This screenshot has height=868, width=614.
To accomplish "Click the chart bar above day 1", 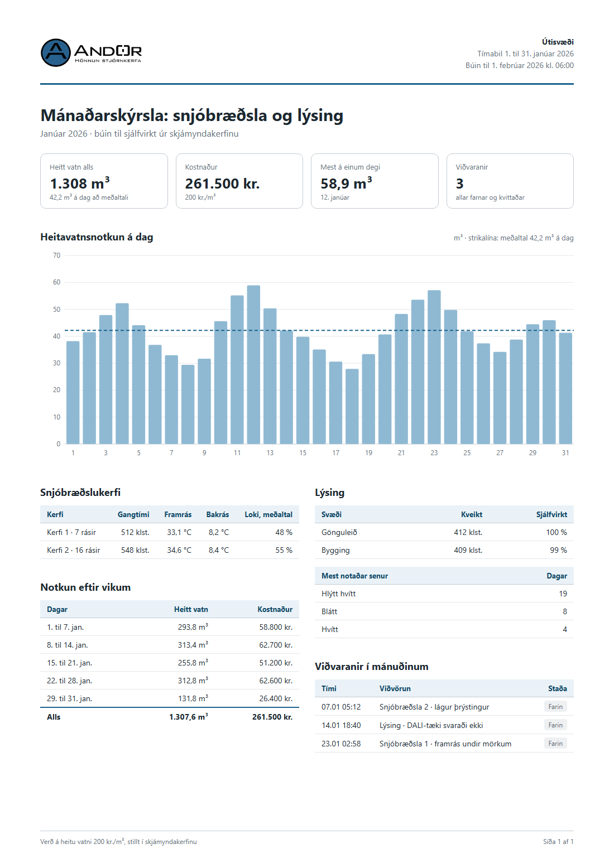I will click(73, 392).
